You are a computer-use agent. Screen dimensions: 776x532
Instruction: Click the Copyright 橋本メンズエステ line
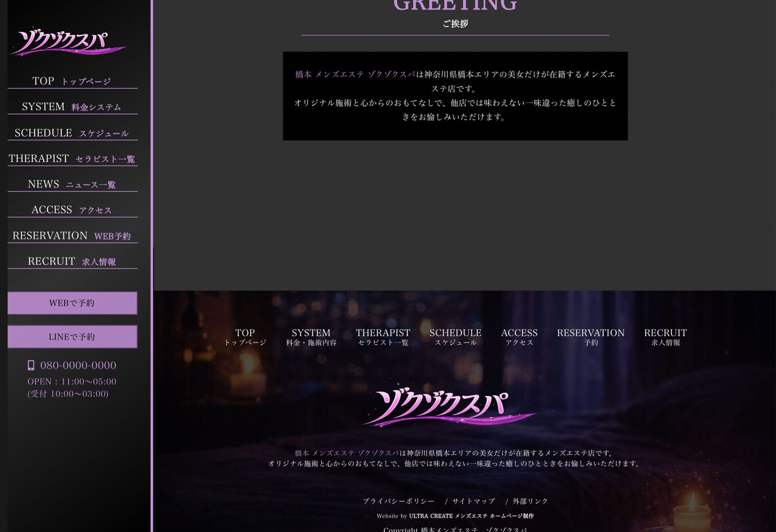pyautogui.click(x=455, y=529)
